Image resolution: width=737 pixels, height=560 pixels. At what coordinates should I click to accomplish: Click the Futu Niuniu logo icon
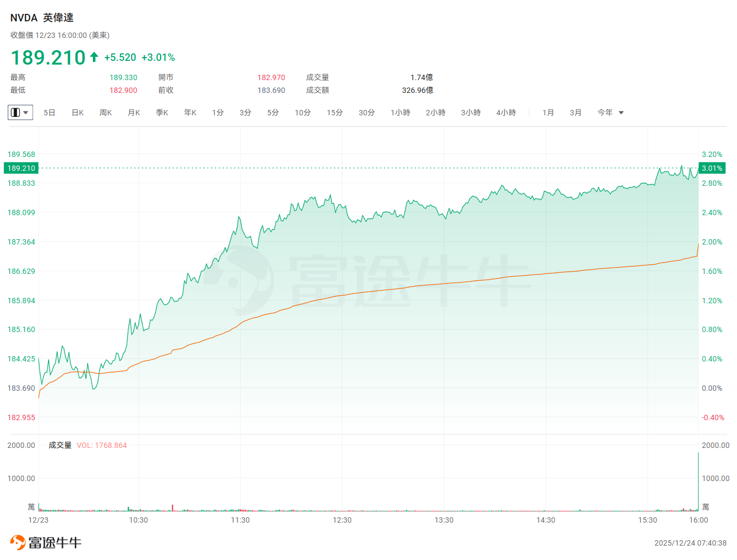tap(18, 542)
